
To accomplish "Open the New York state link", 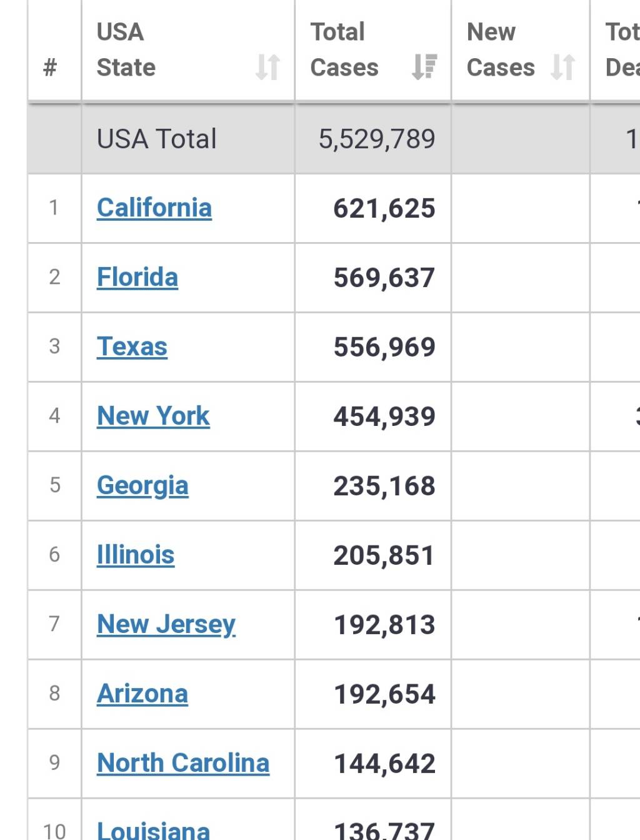I will (x=153, y=416).
